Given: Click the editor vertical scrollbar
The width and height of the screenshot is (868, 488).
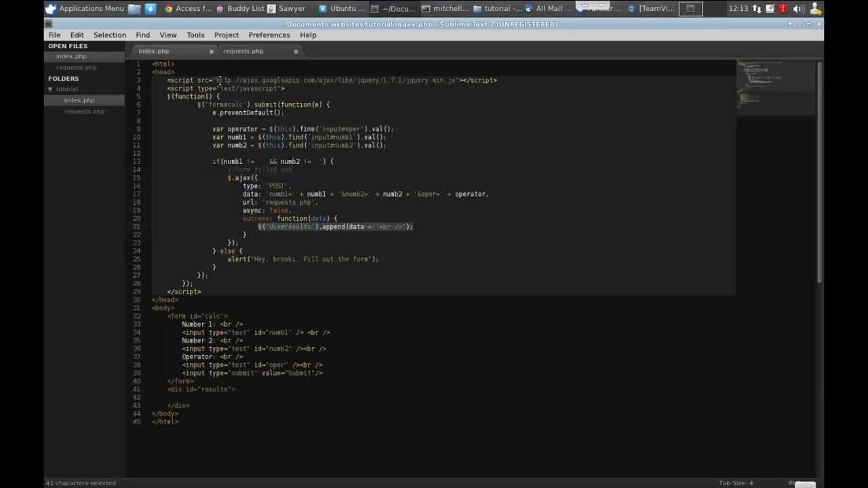Looking at the screenshot, I should pyautogui.click(x=819, y=172).
